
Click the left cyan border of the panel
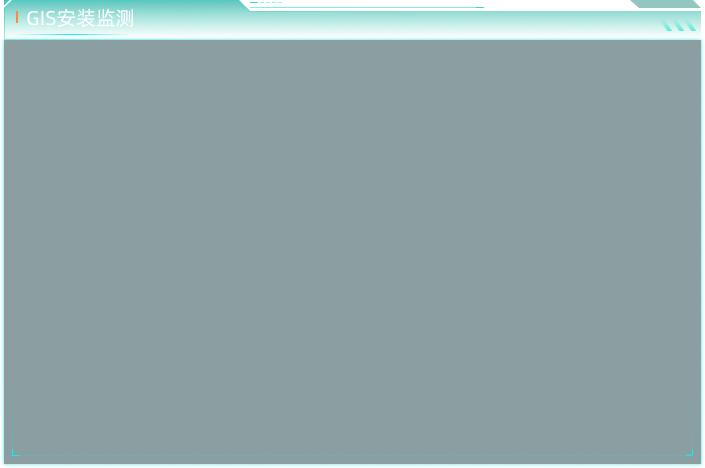click(x=2, y=250)
